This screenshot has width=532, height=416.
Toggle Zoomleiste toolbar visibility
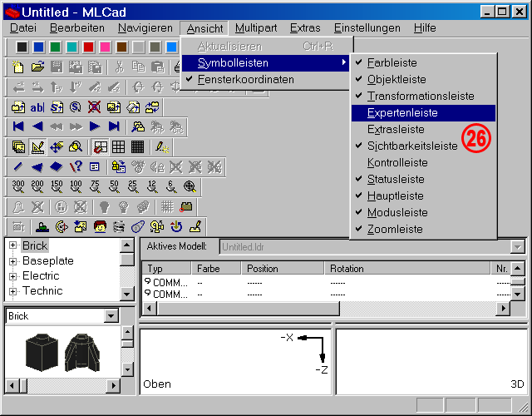click(423, 230)
